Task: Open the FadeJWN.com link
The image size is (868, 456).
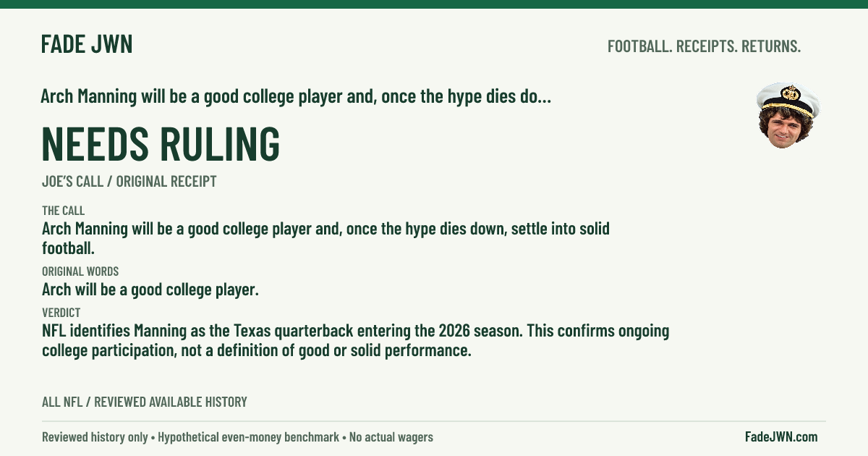Action: [781, 436]
